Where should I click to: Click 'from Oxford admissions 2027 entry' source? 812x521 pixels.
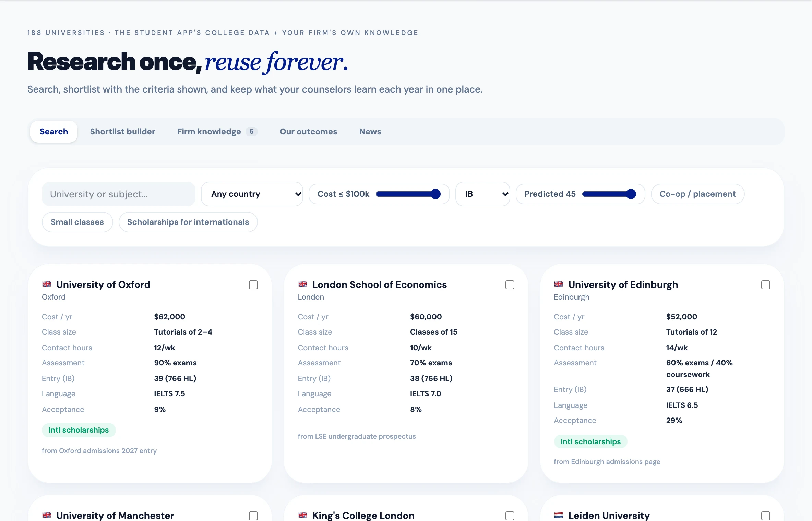click(99, 451)
